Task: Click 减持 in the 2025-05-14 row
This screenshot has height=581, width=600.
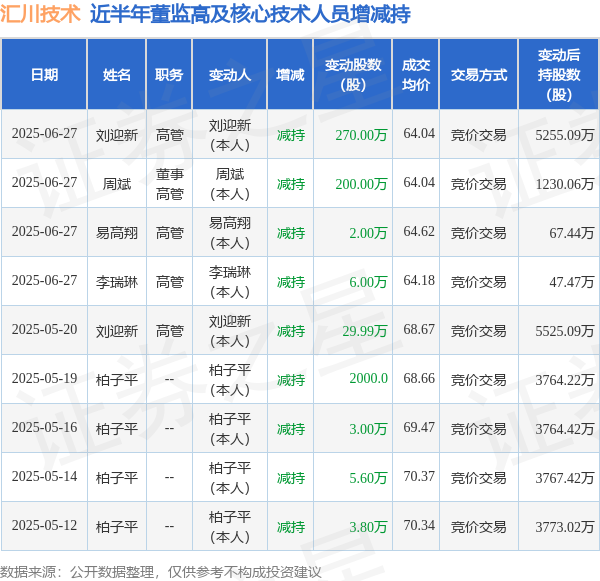Action: tap(291, 478)
